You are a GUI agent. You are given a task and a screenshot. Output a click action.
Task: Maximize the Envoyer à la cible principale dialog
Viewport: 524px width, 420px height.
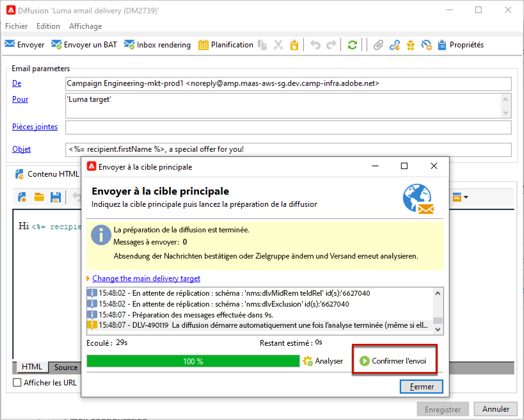404,166
